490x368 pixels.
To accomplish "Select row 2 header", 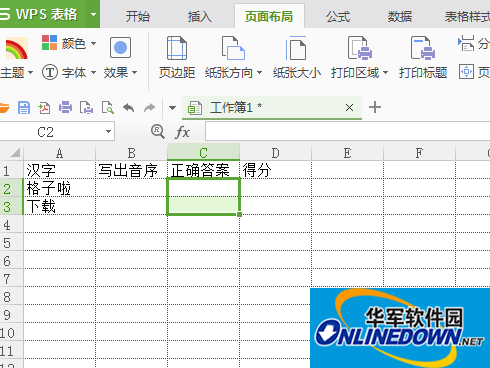I will [x=11, y=189].
